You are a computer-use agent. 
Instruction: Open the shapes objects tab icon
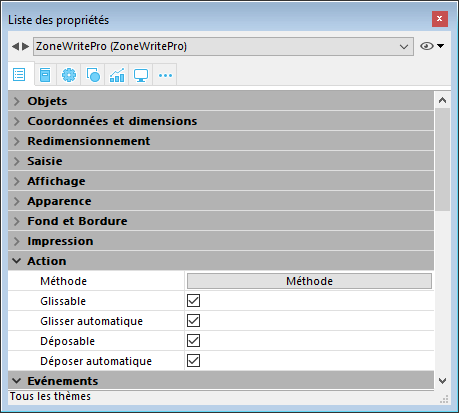coord(93,75)
